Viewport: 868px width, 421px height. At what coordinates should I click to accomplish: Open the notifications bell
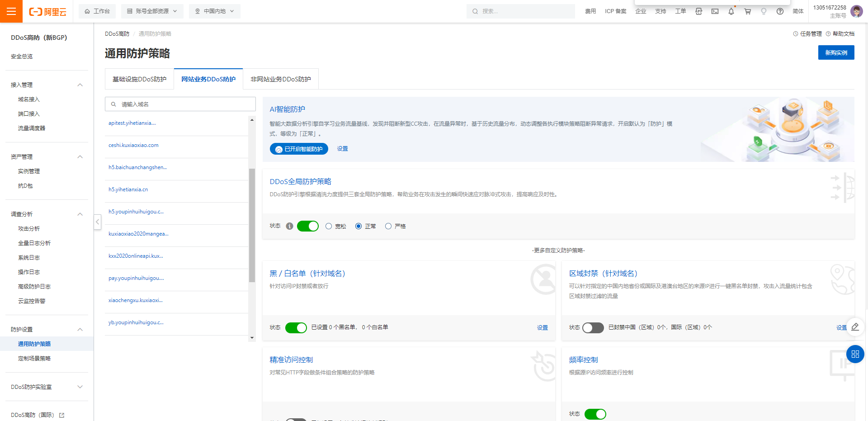[x=731, y=11]
